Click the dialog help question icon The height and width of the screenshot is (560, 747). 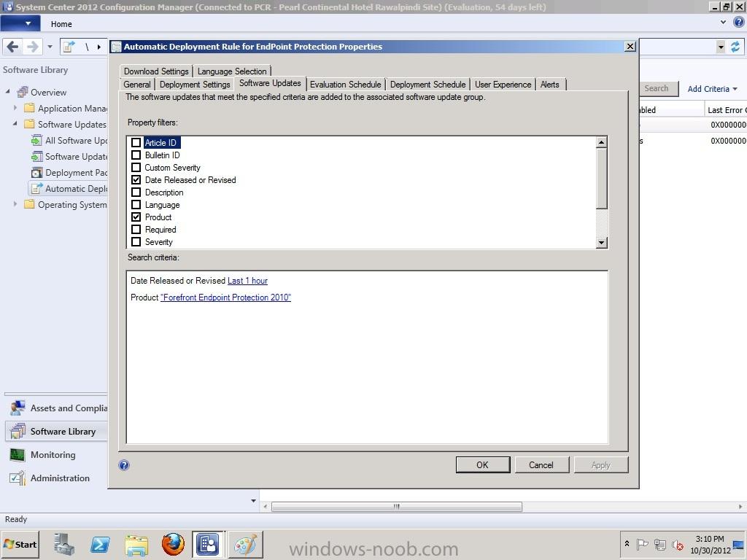[x=124, y=465]
